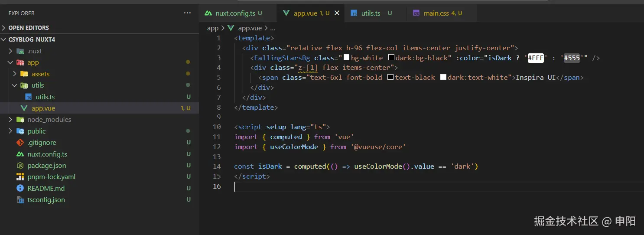The height and width of the screenshot is (235, 644).
Task: Expand the public folder chevron
Action: pyautogui.click(x=10, y=131)
